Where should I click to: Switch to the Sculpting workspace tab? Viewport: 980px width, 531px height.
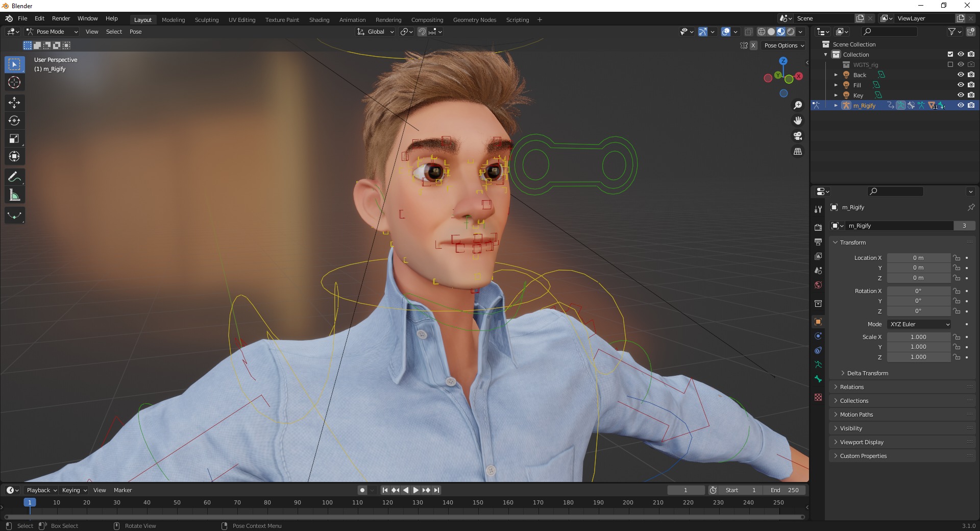coord(207,20)
